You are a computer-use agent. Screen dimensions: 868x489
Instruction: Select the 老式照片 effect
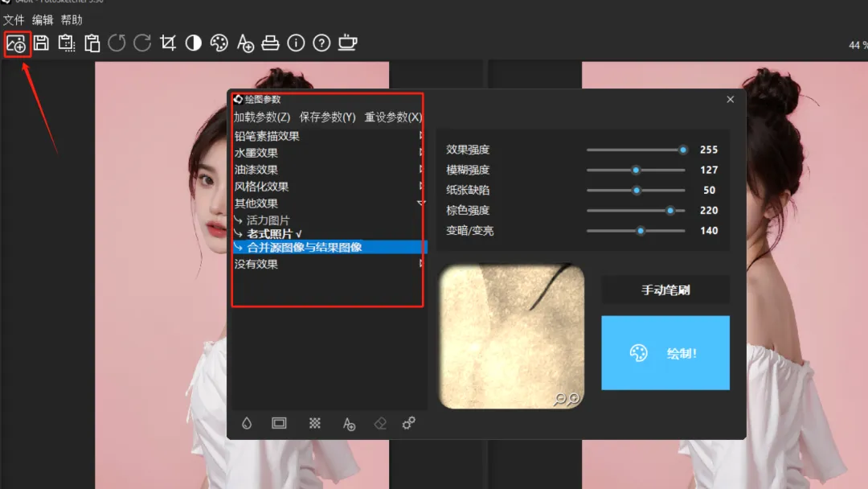pos(275,234)
